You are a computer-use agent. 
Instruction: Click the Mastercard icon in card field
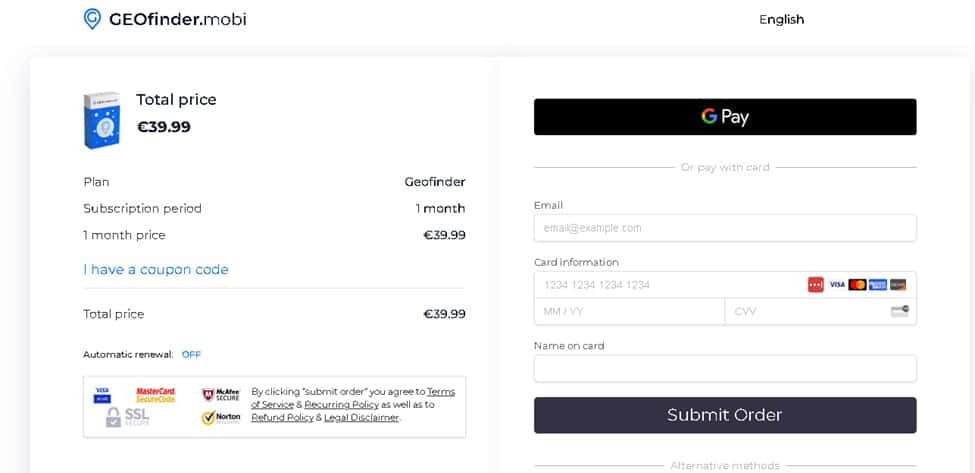click(857, 285)
